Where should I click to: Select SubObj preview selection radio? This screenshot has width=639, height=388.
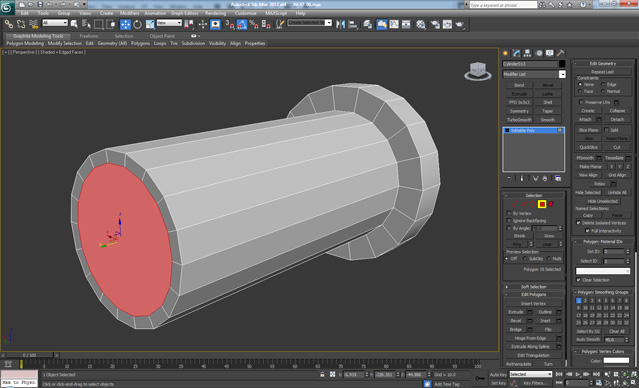(x=524, y=259)
